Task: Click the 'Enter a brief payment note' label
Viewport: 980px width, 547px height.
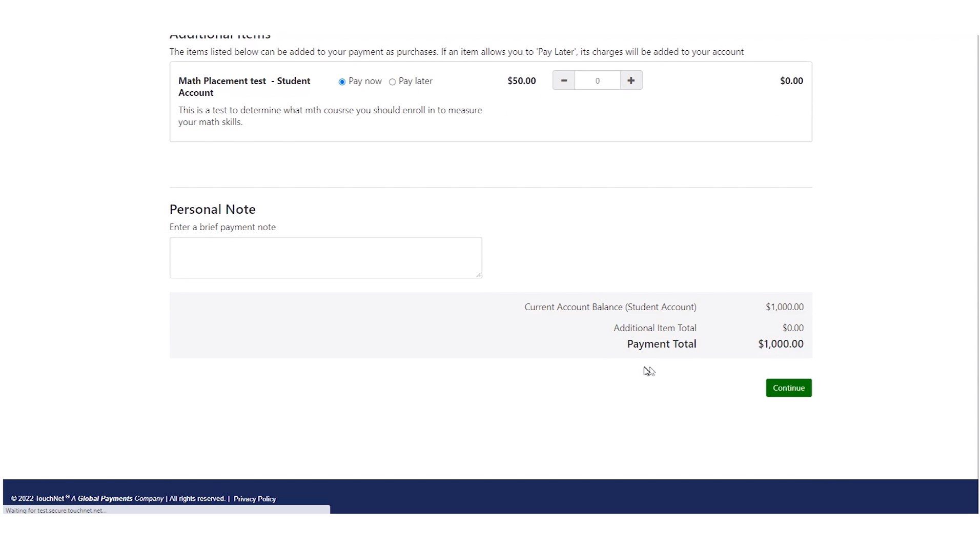Action: coord(222,227)
